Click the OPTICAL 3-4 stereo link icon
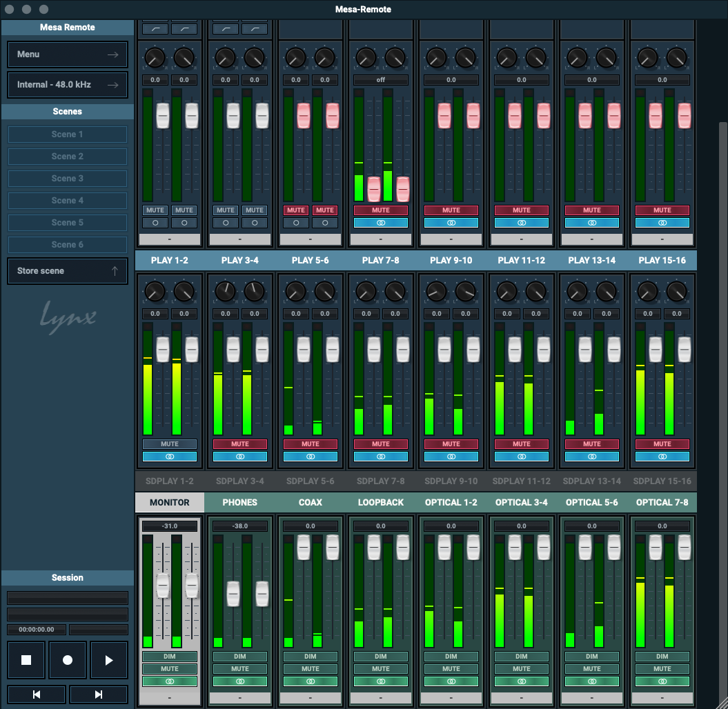Image resolution: width=728 pixels, height=709 pixels. pyautogui.click(x=522, y=681)
